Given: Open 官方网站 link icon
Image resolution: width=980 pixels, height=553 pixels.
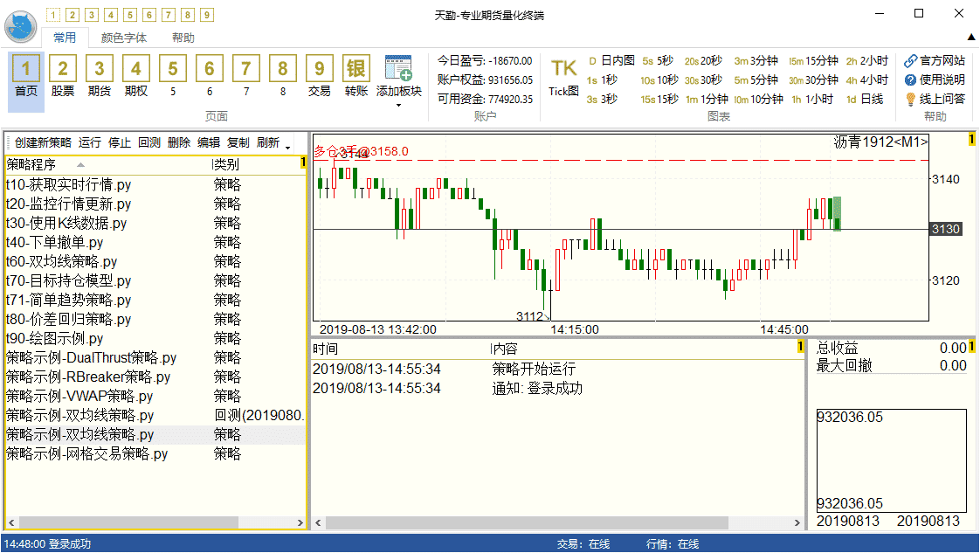Looking at the screenshot, I should point(910,61).
